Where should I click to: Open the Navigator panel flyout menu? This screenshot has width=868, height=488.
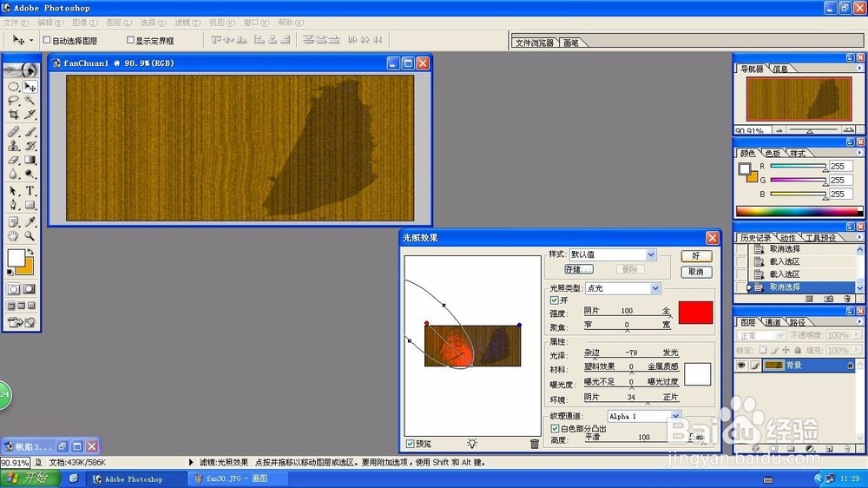pos(859,68)
